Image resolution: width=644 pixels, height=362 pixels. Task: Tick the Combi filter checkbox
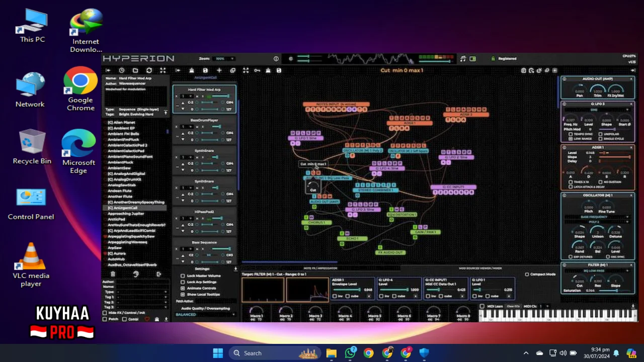124,319
